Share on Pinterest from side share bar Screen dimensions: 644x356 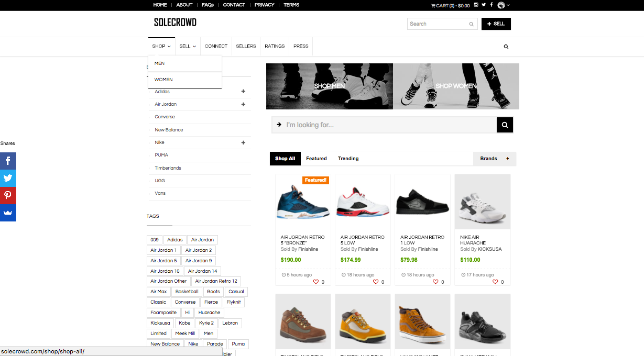point(8,196)
